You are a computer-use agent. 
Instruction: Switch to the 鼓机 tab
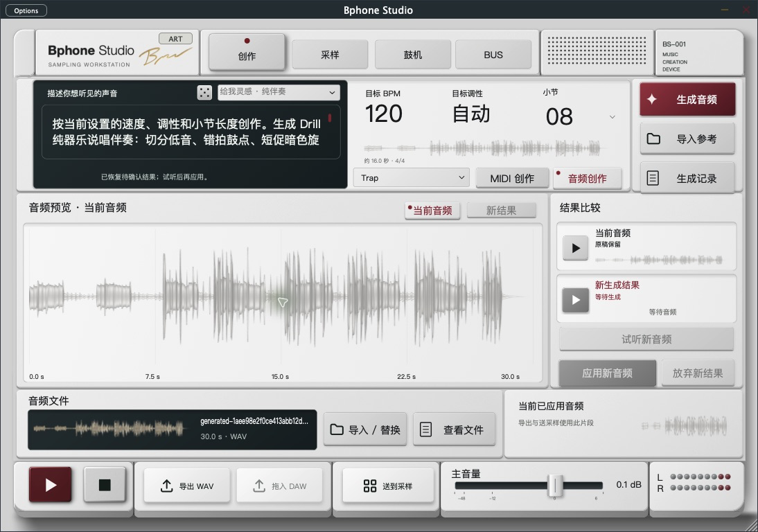(x=413, y=55)
